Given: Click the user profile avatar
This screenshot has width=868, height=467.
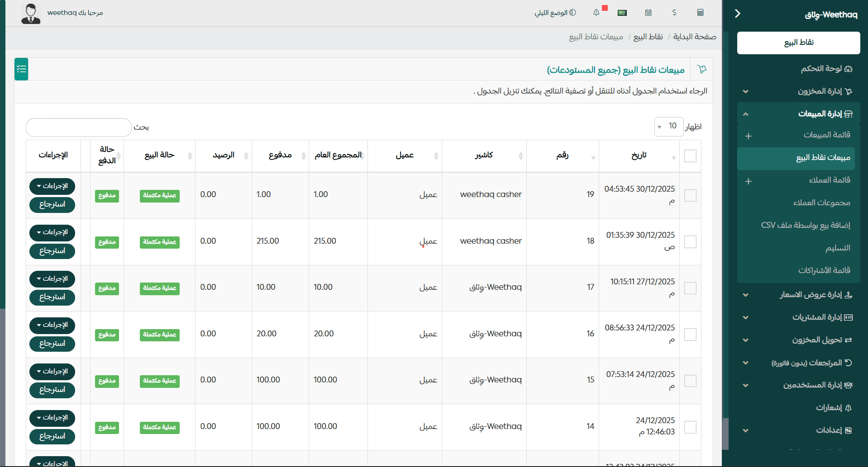Looking at the screenshot, I should 30,13.
